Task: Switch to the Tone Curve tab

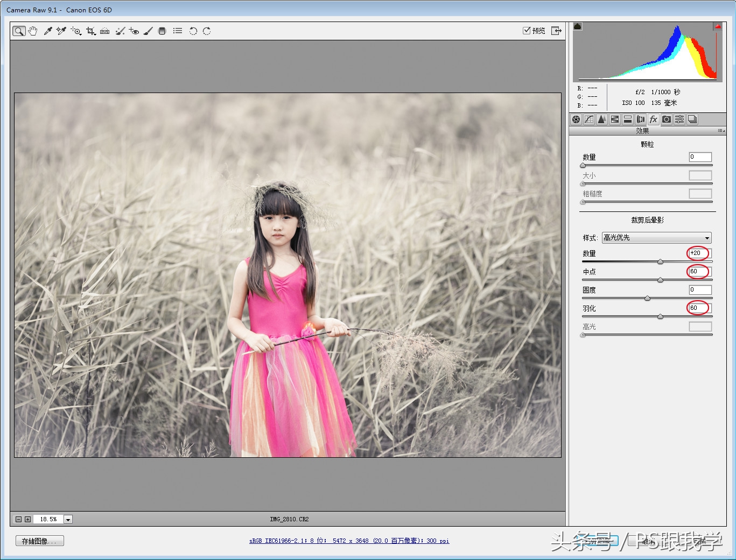Action: [x=589, y=119]
